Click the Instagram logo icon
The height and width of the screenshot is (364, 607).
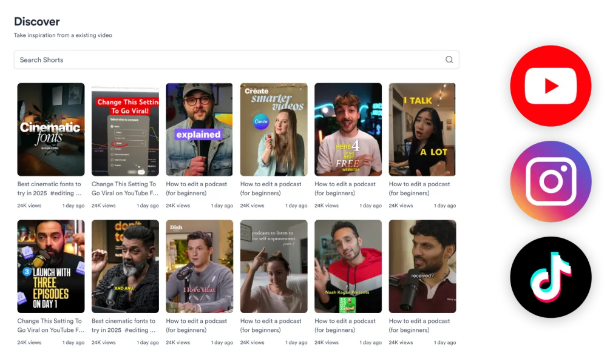(551, 181)
